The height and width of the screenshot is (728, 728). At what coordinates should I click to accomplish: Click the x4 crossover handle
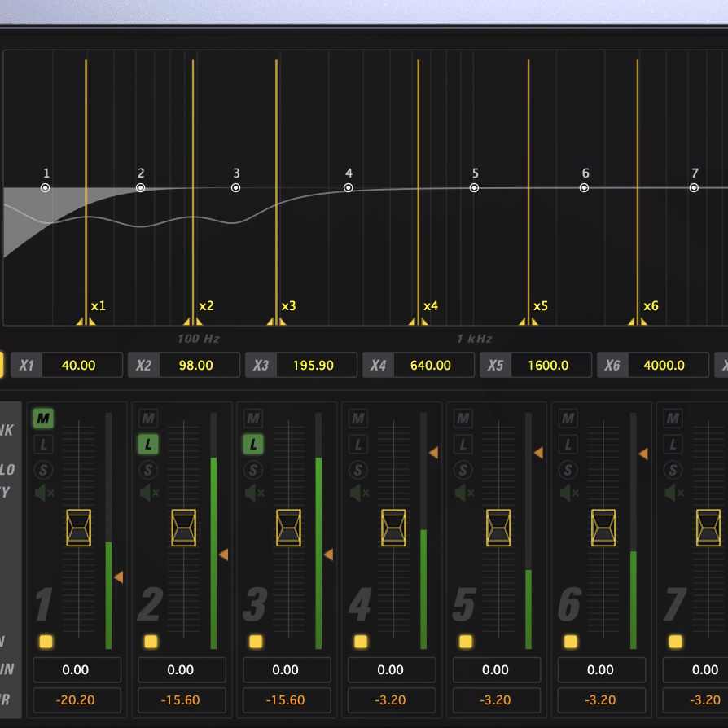(x=419, y=322)
